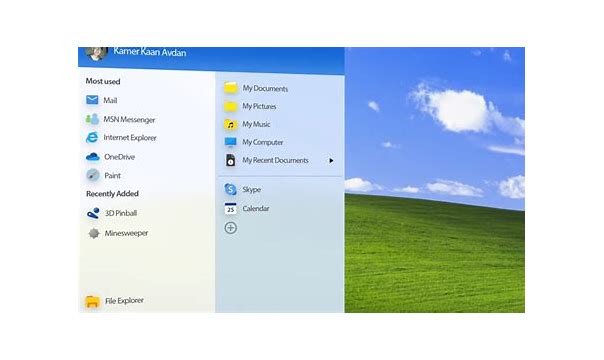604x360 pixels.
Task: Launch MSN Messenger icon
Action: click(92, 119)
